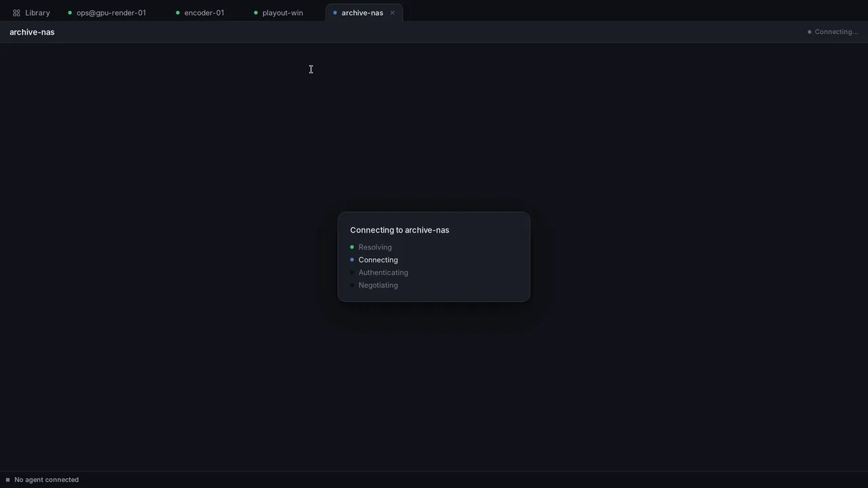Click "No agent connected" in status bar
868x488 pixels.
pyautogui.click(x=46, y=480)
